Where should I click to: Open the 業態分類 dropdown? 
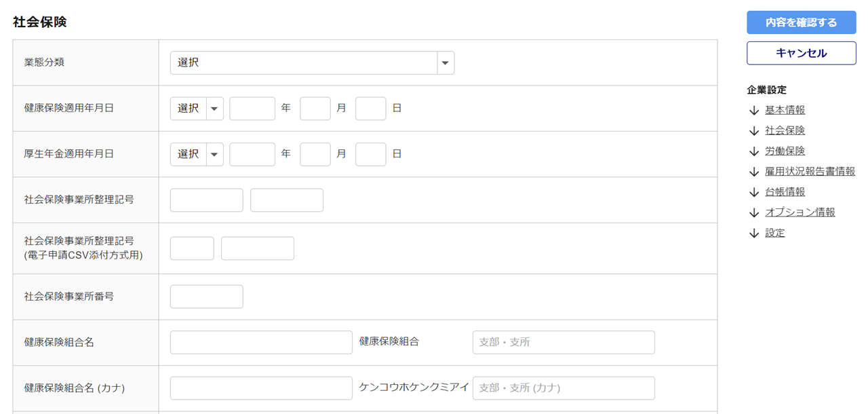(x=312, y=62)
